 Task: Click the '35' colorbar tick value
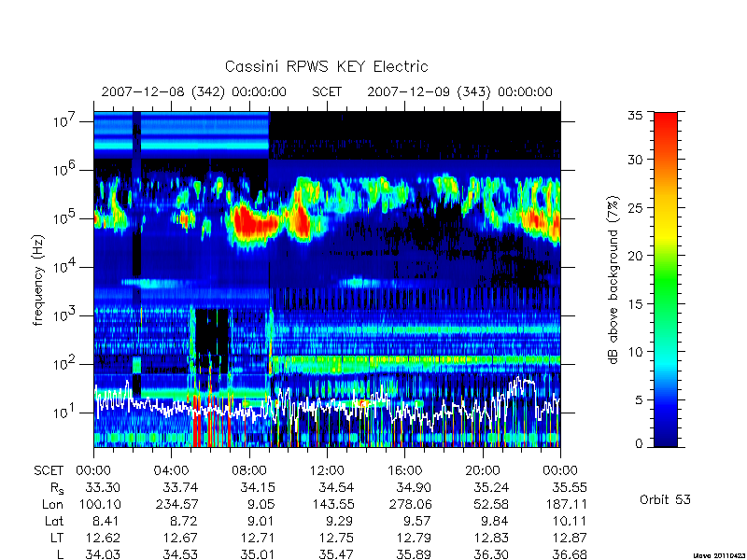point(635,115)
